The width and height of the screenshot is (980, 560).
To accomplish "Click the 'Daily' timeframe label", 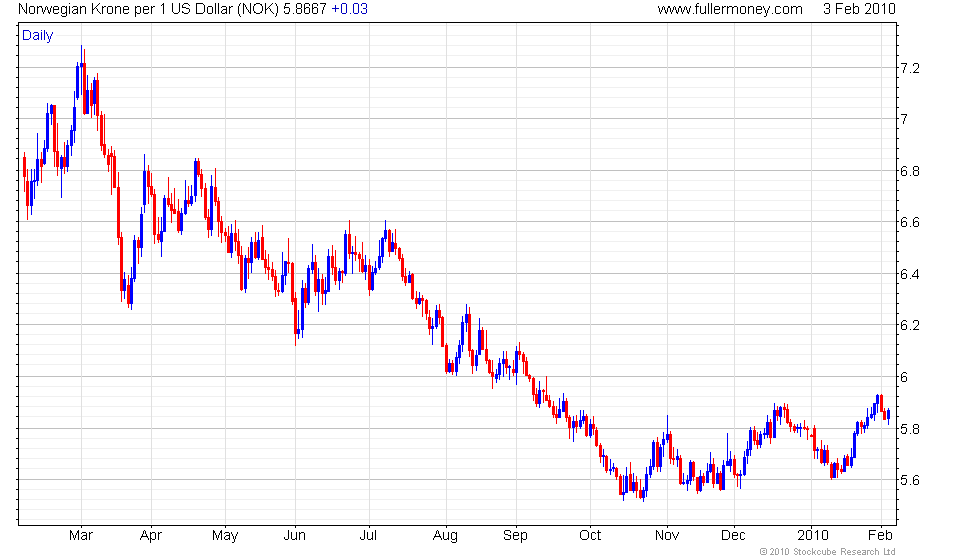I will [38, 36].
